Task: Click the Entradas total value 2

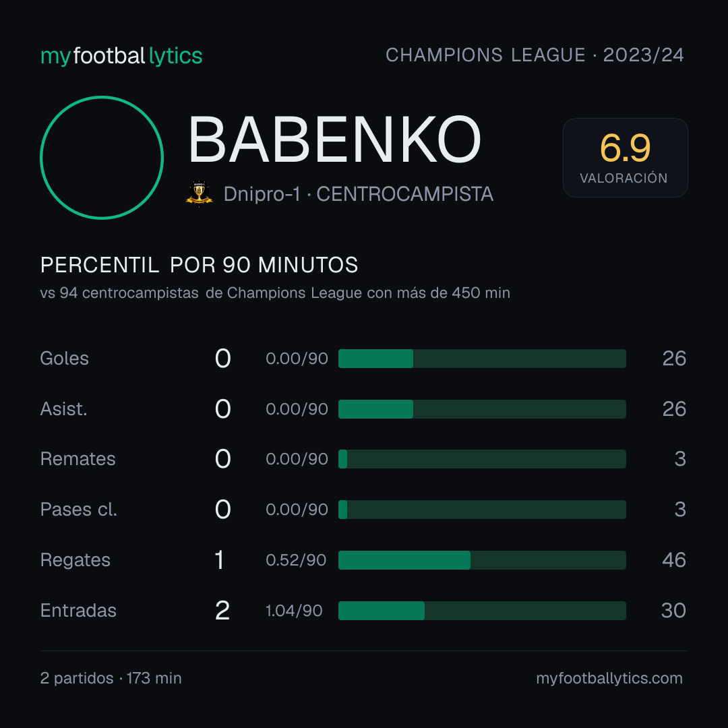Action: (222, 611)
